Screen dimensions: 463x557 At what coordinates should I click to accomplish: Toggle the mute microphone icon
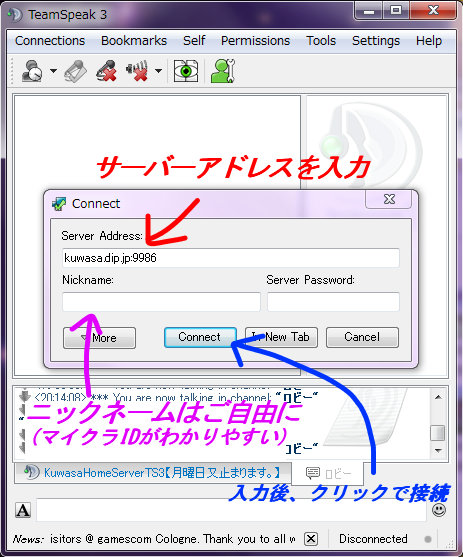click(x=107, y=71)
